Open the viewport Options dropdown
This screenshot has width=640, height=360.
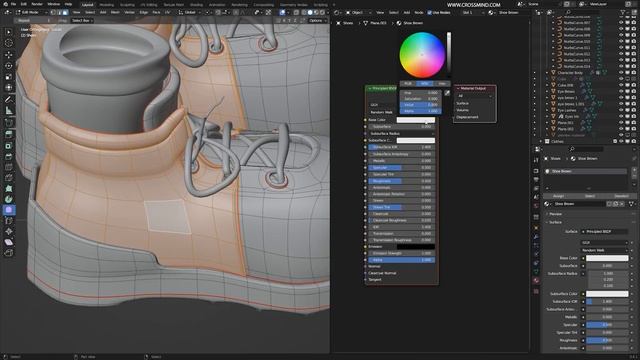[317, 20]
